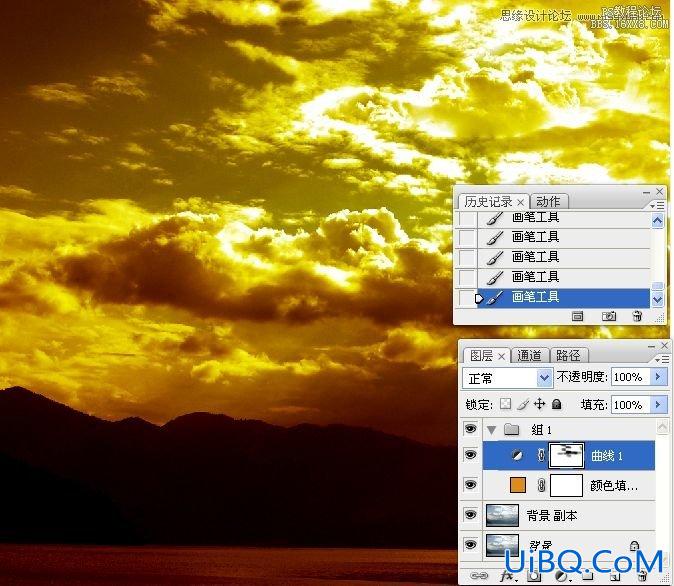The width and height of the screenshot is (674, 586).
Task: Hide the 背景 副本 layer visibility eye
Action: 471,515
